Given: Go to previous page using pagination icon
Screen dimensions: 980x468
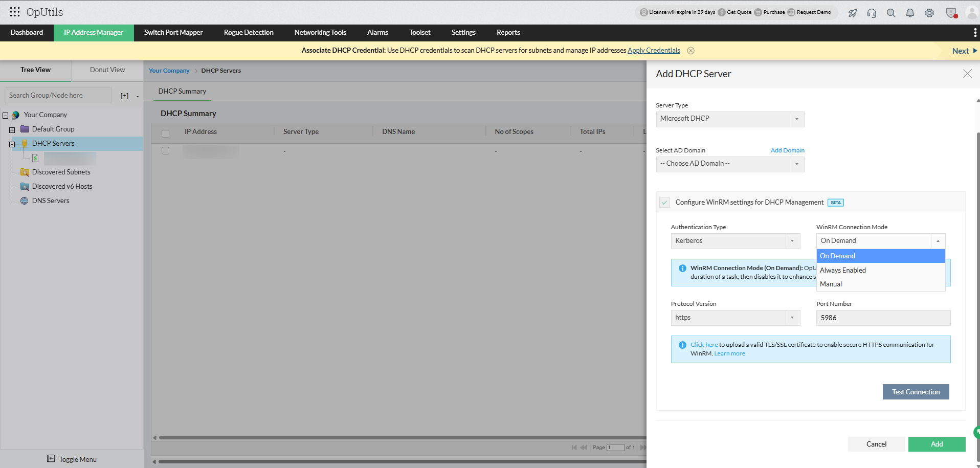Looking at the screenshot, I should [x=584, y=448].
